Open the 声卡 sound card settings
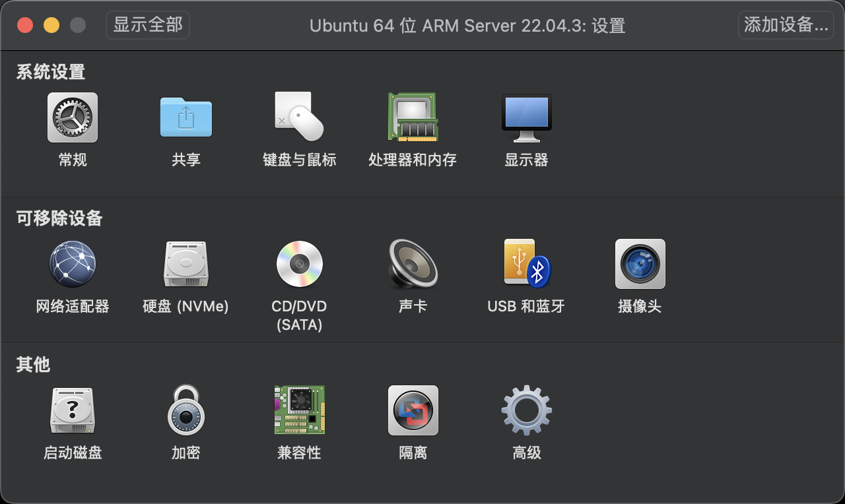The width and height of the screenshot is (845, 504). click(x=413, y=264)
